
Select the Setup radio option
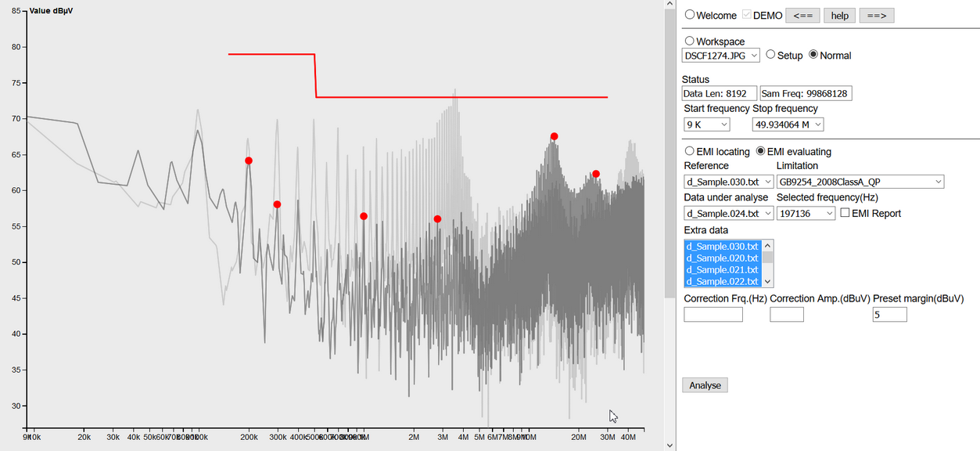tap(770, 55)
